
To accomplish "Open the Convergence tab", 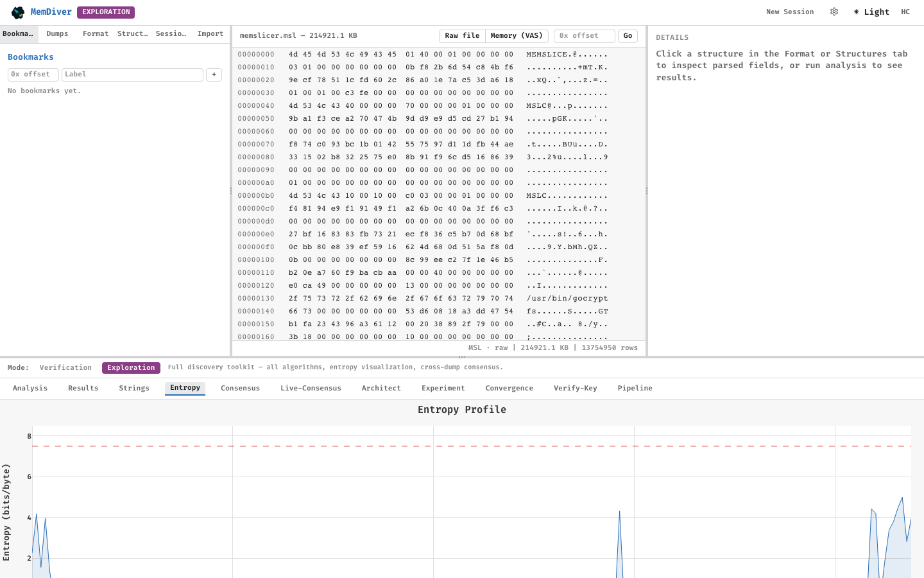I will (x=509, y=389).
